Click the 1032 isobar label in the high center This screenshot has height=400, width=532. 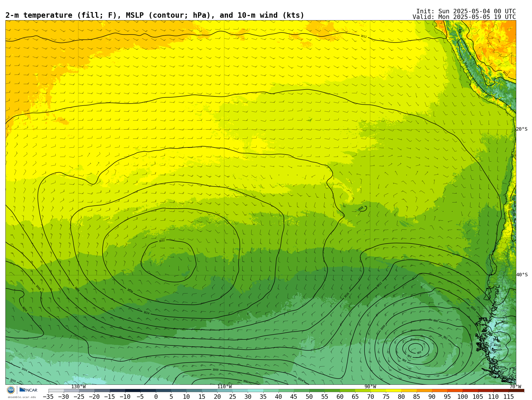click(x=162, y=241)
